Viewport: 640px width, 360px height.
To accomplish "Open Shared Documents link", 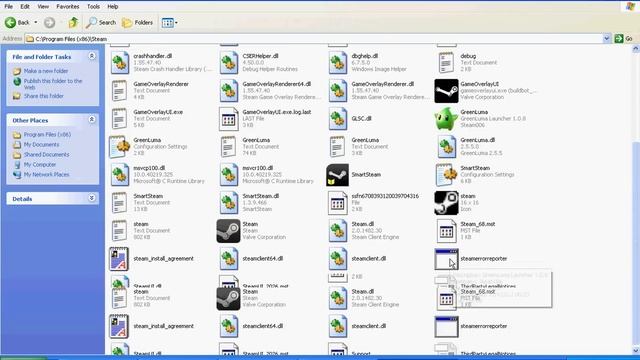I will pos(46,155).
